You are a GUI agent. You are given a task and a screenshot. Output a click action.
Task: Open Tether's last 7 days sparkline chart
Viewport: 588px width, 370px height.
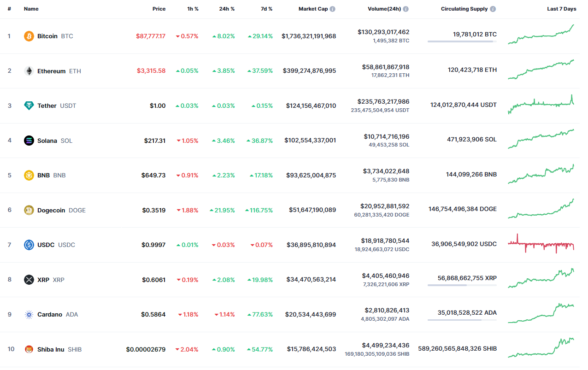[541, 104]
